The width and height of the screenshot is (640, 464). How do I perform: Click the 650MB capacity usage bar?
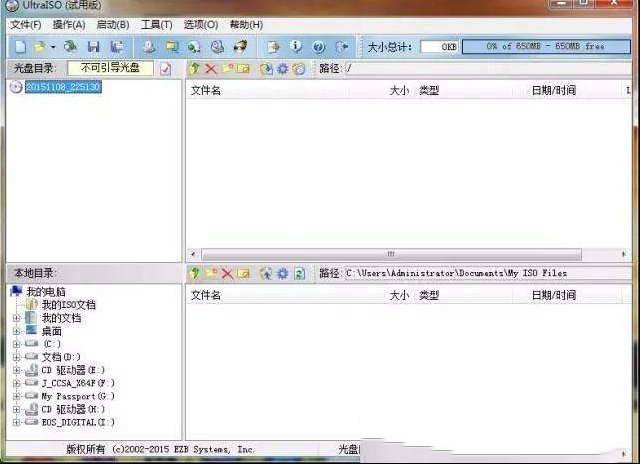pyautogui.click(x=546, y=47)
